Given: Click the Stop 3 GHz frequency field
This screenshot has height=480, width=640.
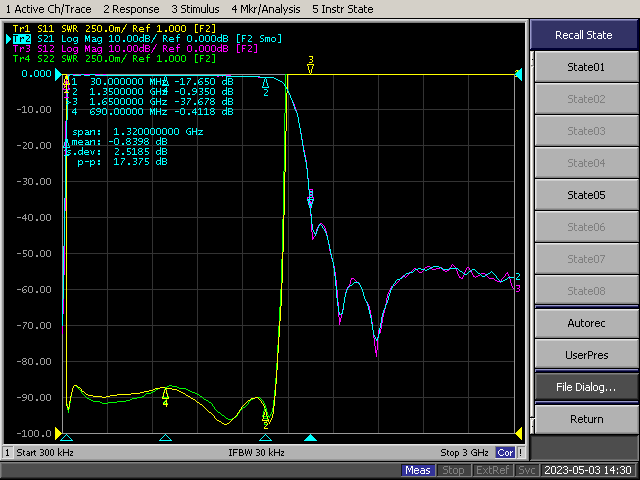Looking at the screenshot, I should (466, 453).
